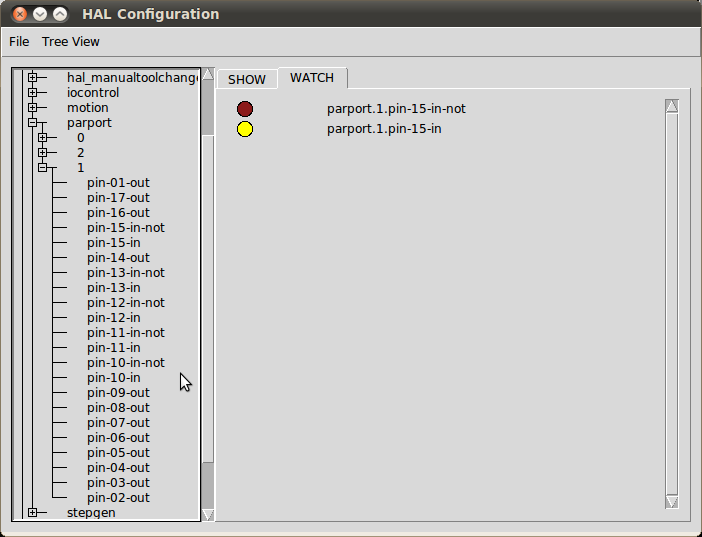Add pin-13-in-not to watch list
The height and width of the screenshot is (537, 702).
pyautogui.click(x=125, y=273)
